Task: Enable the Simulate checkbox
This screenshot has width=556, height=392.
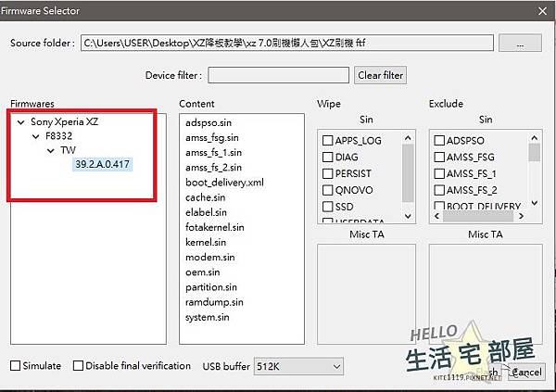Action: [15, 366]
